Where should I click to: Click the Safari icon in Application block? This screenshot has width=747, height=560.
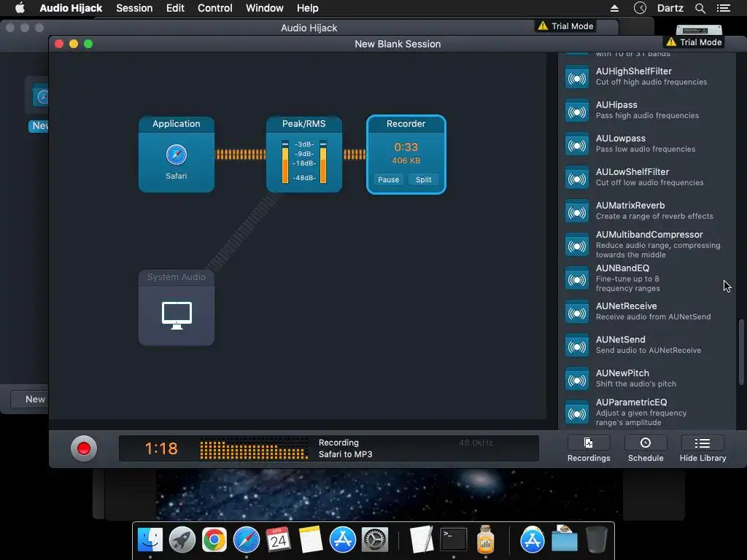pos(177,155)
